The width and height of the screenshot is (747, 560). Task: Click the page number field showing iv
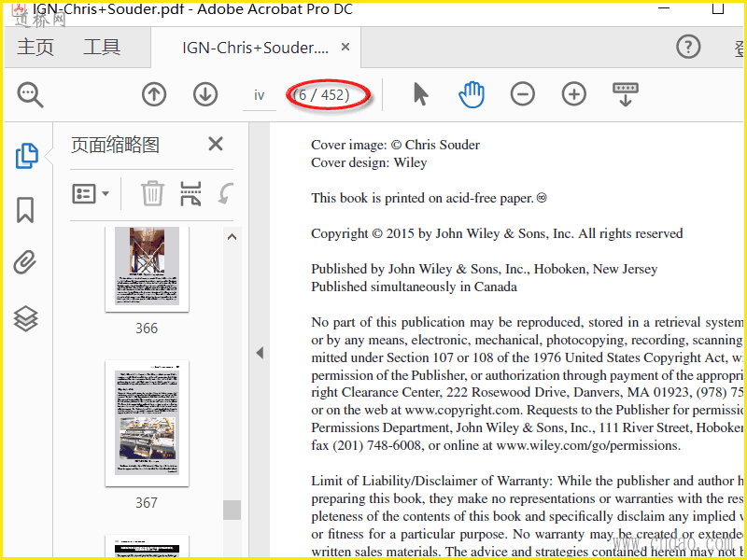click(260, 96)
